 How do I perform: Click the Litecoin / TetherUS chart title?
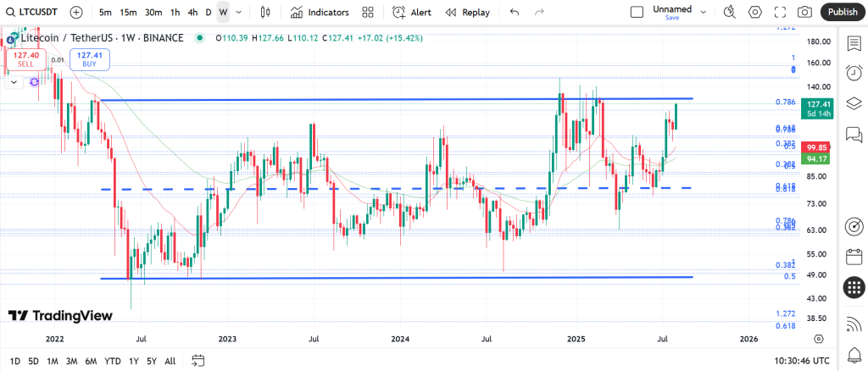click(102, 38)
